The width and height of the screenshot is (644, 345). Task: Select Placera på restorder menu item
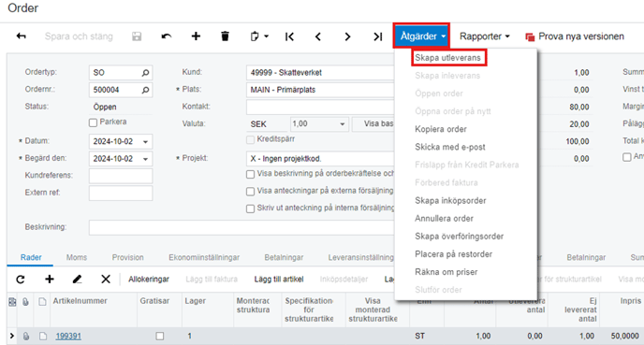(x=453, y=254)
